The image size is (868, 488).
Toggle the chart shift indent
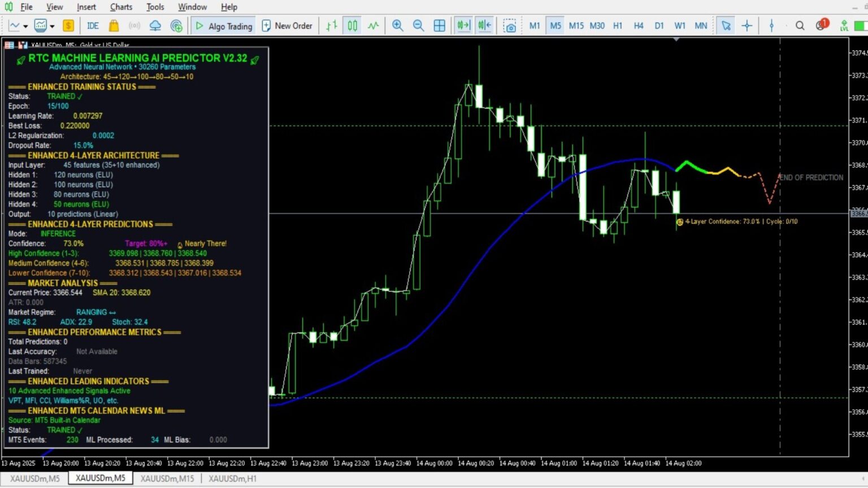(485, 25)
